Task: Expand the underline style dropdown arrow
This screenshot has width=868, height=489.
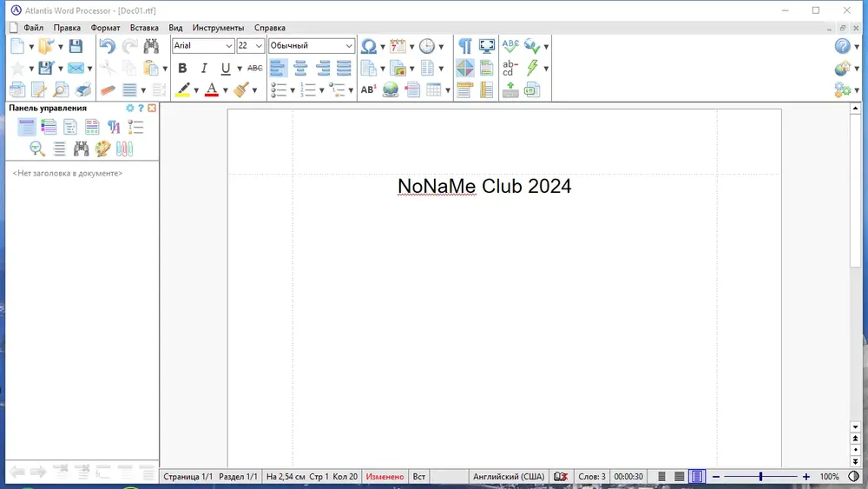Action: (x=240, y=69)
